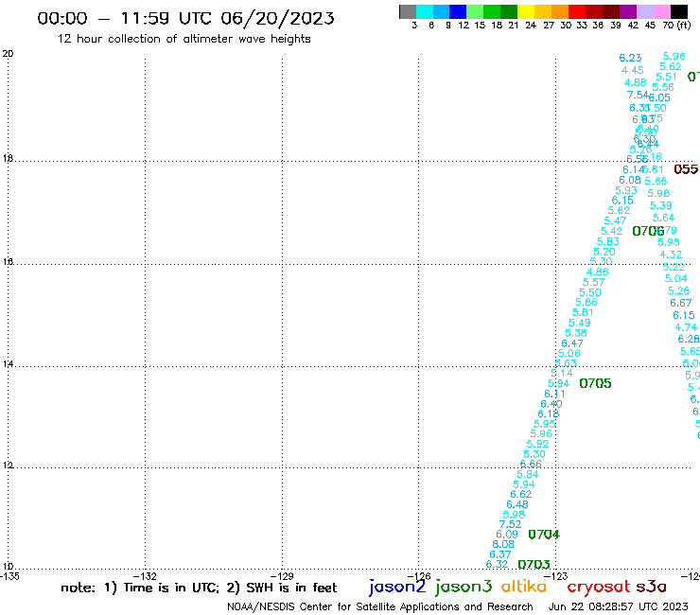The width and height of the screenshot is (700, 615).
Task: Click the wave height value 6.11
Action: pyautogui.click(x=555, y=394)
